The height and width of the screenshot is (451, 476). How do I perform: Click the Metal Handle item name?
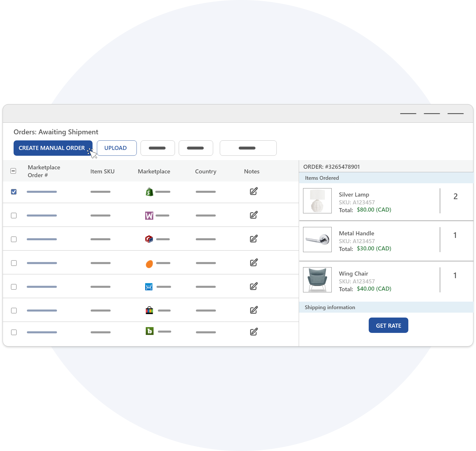357,233
